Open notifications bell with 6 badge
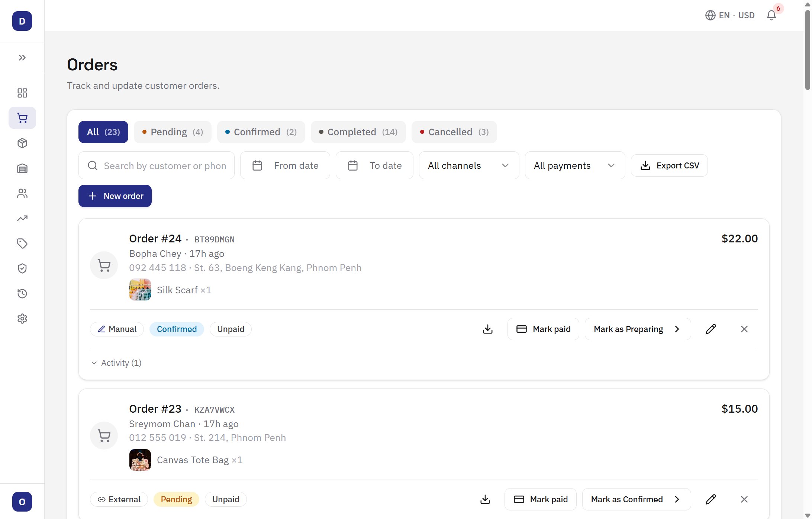 click(772, 15)
